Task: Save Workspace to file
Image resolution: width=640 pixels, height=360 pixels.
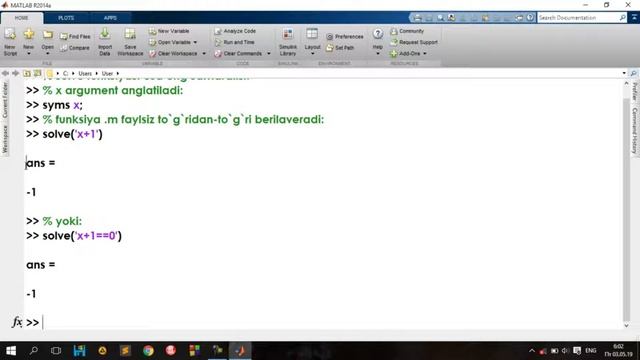Action: (130, 42)
